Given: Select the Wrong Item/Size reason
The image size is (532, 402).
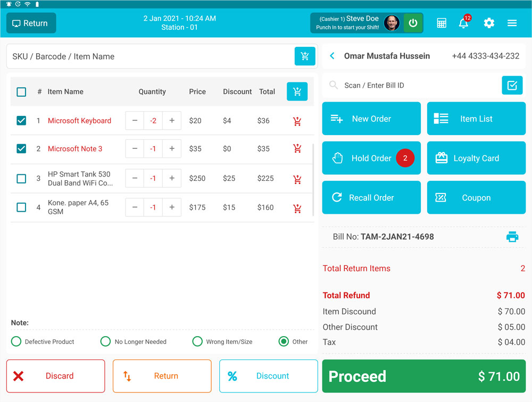Looking at the screenshot, I should click(197, 341).
